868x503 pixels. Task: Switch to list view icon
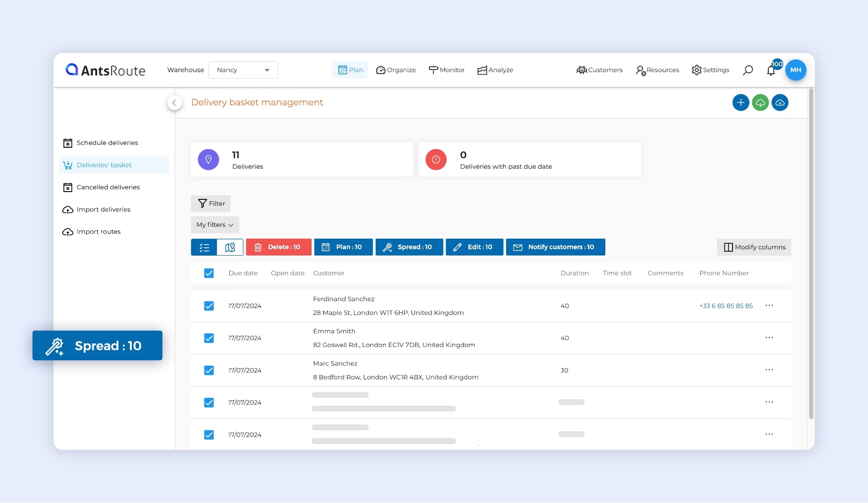[x=204, y=247]
